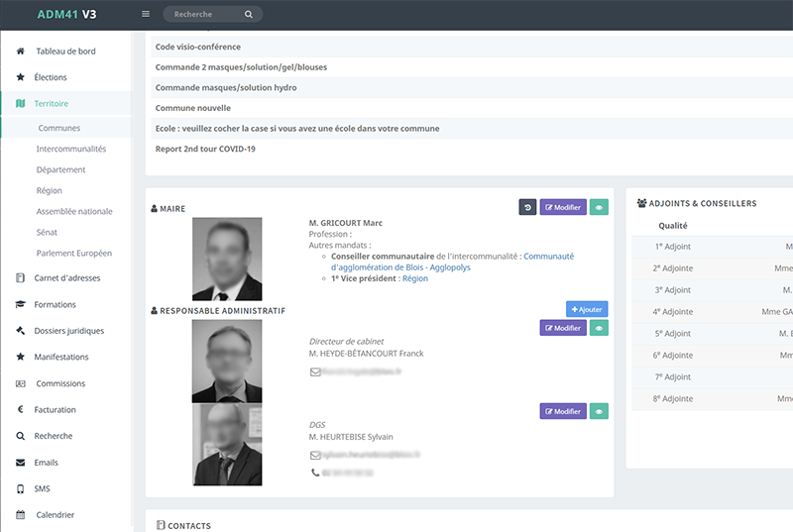Click the eye button for DGS Heurtebise
The image size is (793, 532).
click(599, 411)
